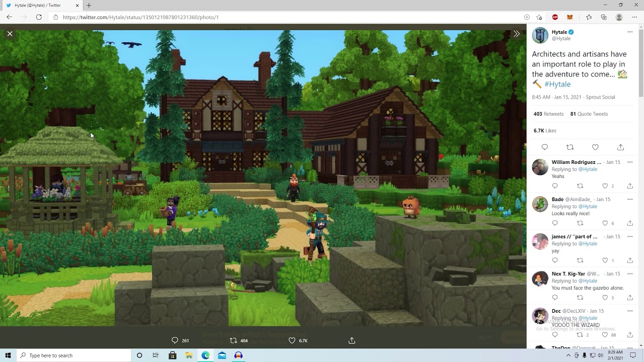Retweet William Rodriguez's reply
Screen dimensions: 644x362
pos(580,186)
